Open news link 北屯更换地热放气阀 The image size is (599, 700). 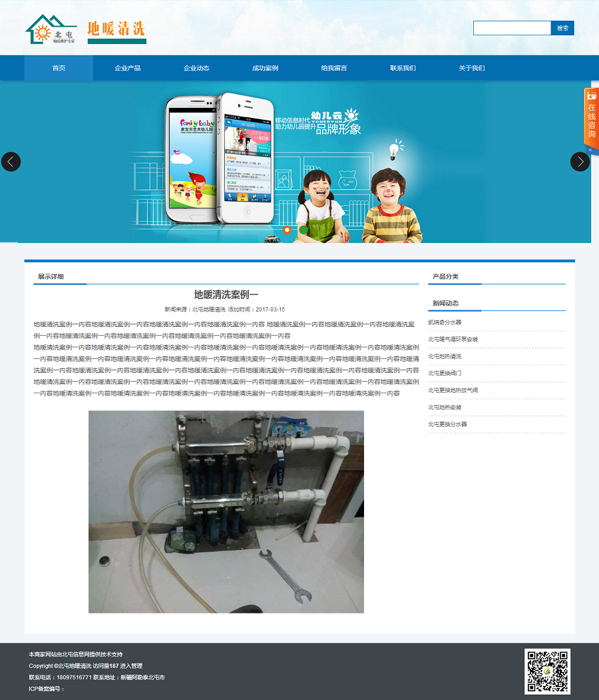[453, 390]
